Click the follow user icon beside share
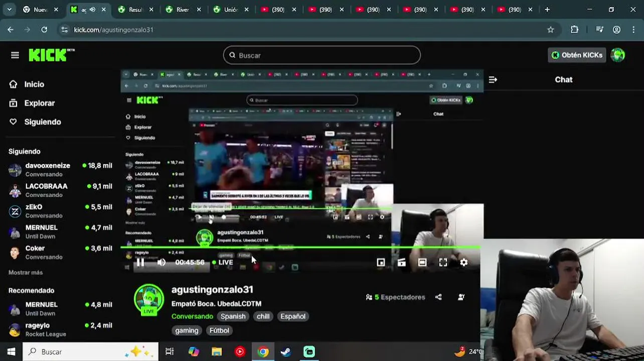The image size is (644, 361). pos(461,297)
